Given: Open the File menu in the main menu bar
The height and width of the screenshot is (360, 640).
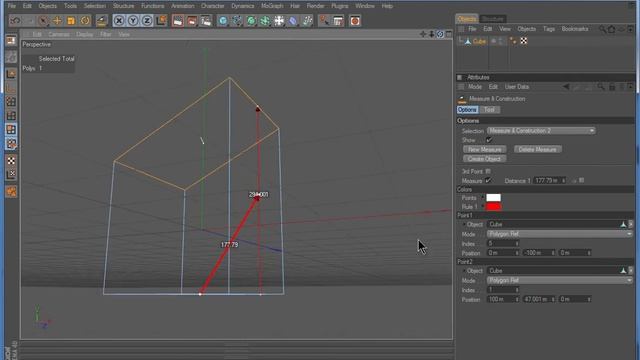Looking at the screenshot, I should click(12, 6).
